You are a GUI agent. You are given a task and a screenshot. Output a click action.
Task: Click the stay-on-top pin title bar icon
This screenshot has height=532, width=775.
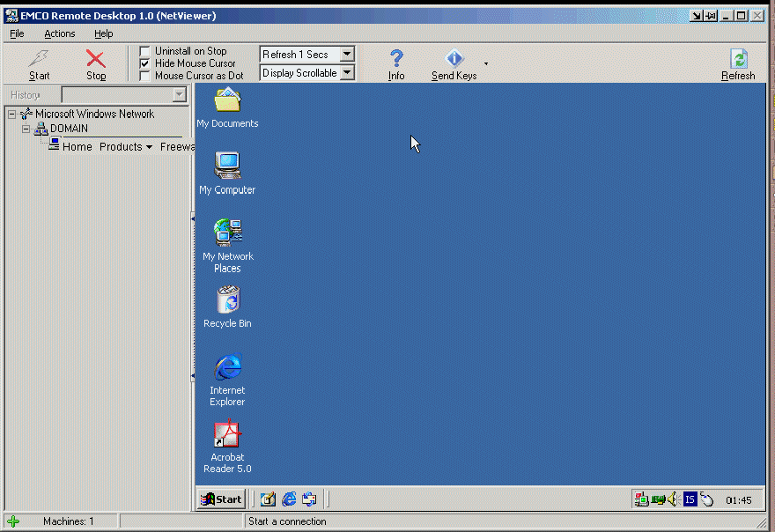click(711, 16)
